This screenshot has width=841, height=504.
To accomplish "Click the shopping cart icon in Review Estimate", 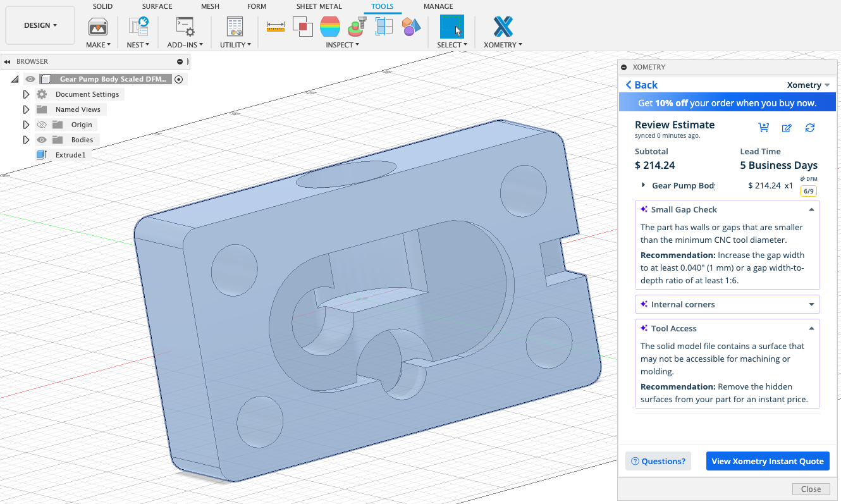I will click(x=764, y=128).
